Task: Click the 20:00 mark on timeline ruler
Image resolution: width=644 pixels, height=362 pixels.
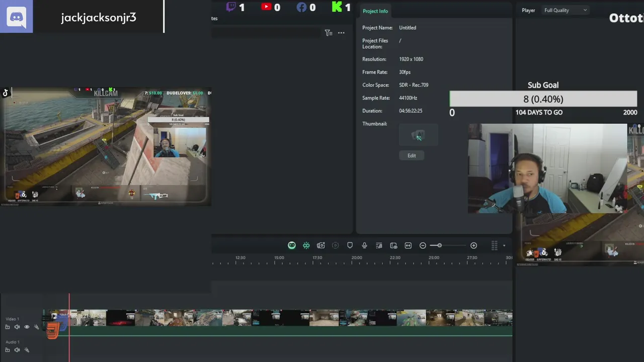Action: click(x=356, y=257)
